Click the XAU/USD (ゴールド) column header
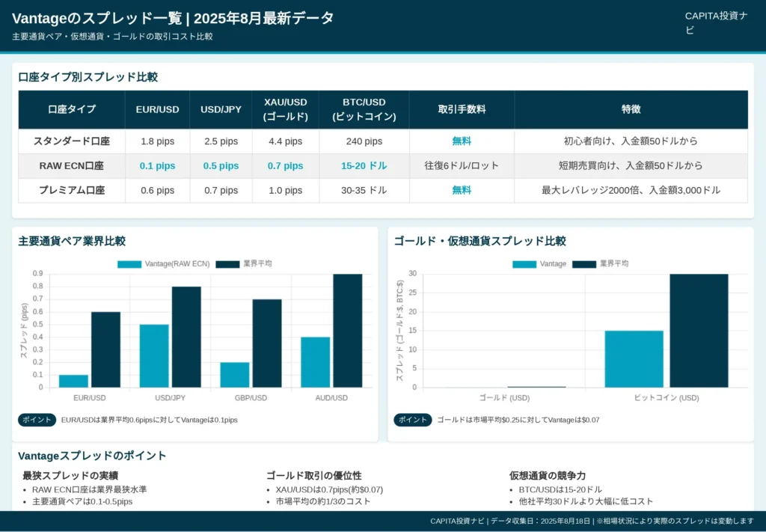This screenshot has width=766, height=532. coord(286,109)
